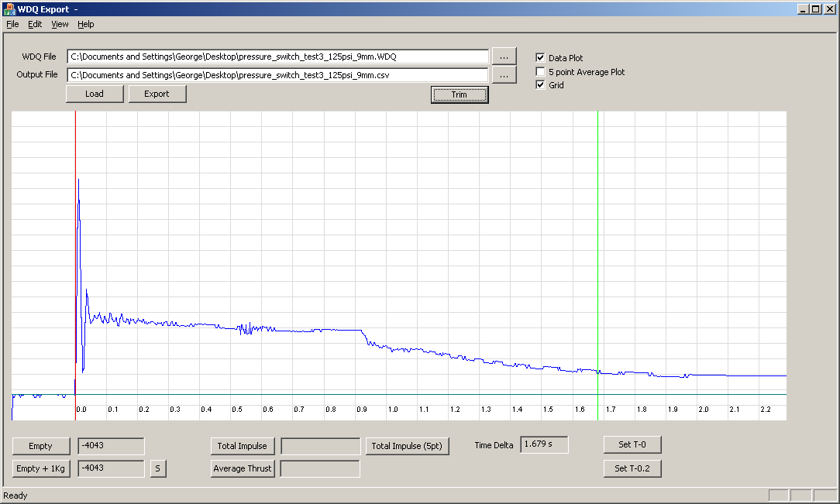
Task: Open the File menu
Action: coord(12,24)
